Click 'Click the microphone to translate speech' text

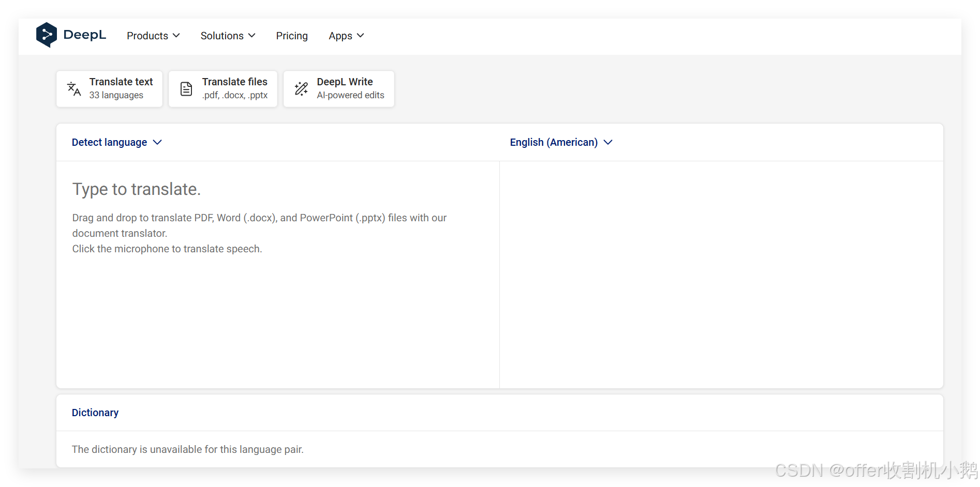pyautogui.click(x=167, y=249)
